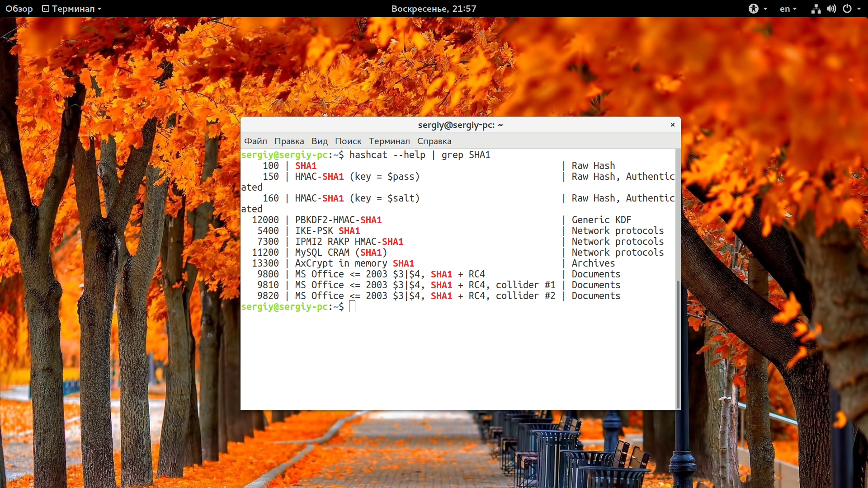The width and height of the screenshot is (868, 488).
Task: Click the network connection icon
Action: click(816, 9)
